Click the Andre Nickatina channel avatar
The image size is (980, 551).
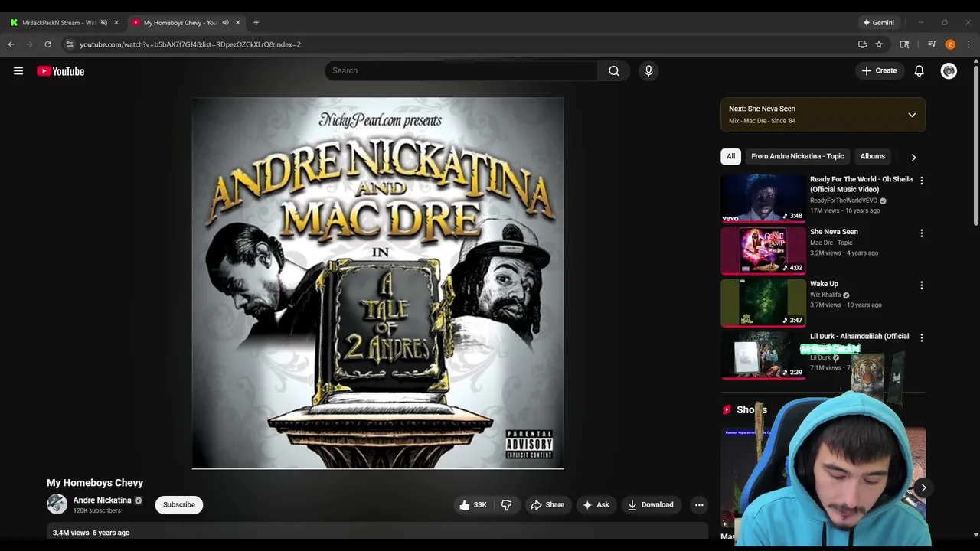click(57, 504)
